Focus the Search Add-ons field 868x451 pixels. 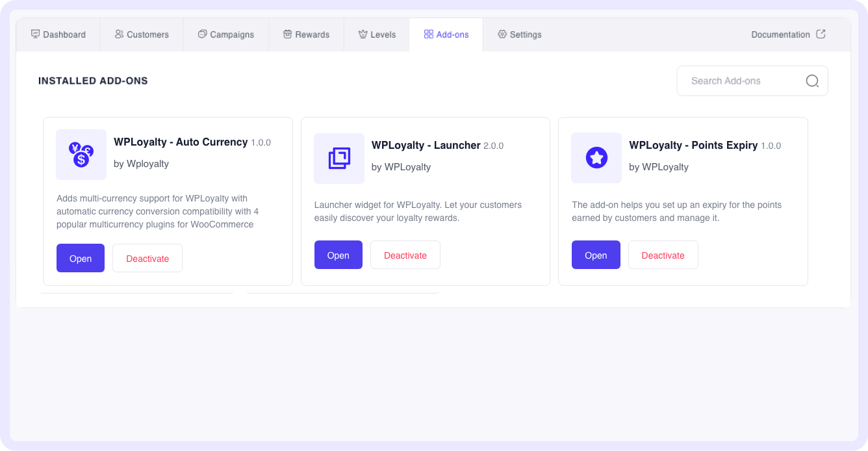click(752, 81)
